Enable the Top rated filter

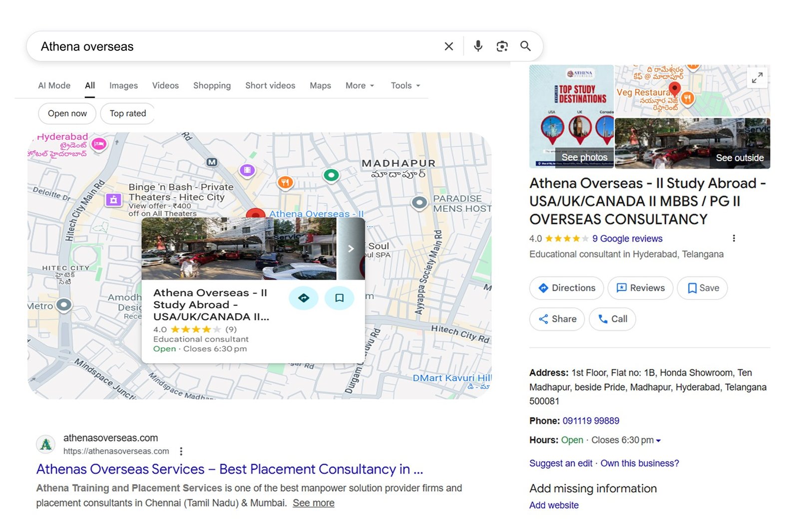[x=127, y=113]
